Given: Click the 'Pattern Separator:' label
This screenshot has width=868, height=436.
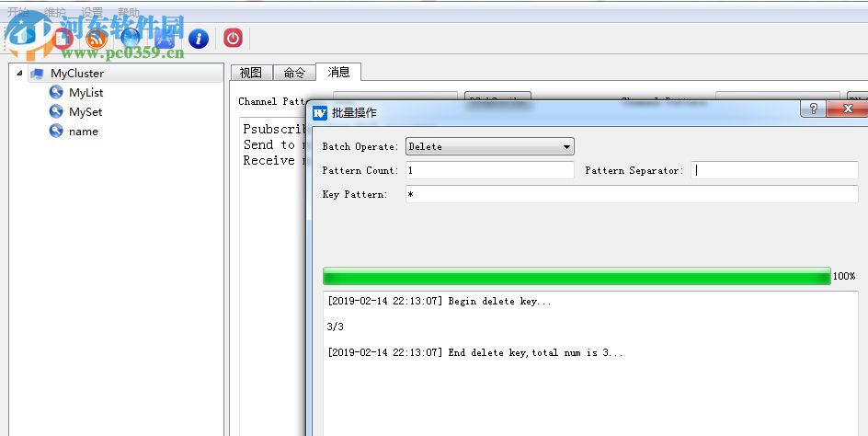Looking at the screenshot, I should click(x=634, y=171).
